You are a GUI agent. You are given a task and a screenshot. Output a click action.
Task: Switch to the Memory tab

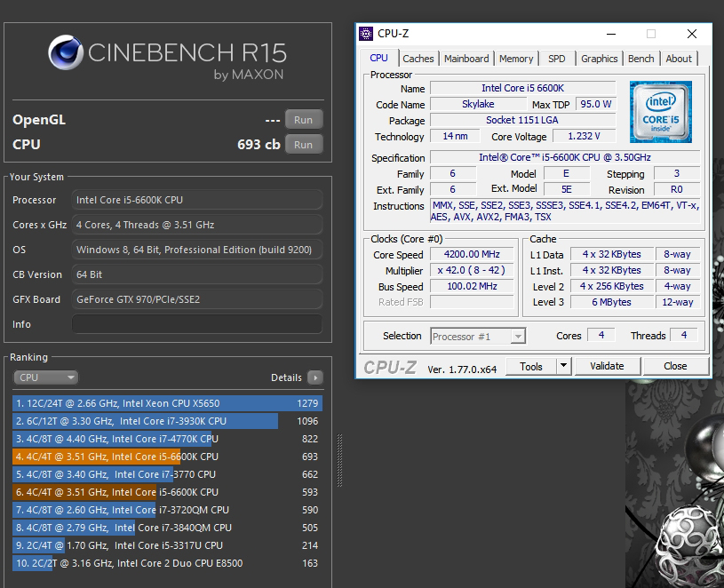516,59
